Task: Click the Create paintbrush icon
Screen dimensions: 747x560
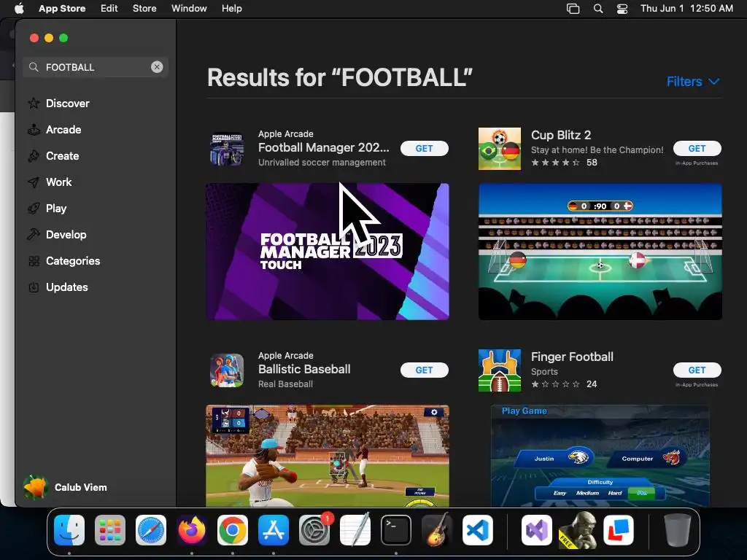Action: pos(34,156)
